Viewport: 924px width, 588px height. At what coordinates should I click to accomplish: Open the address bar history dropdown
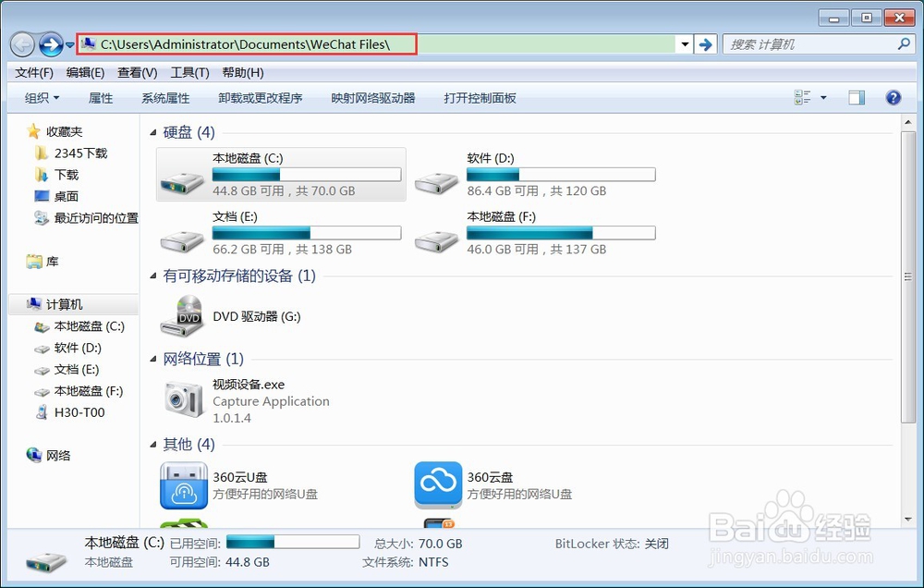coord(685,44)
